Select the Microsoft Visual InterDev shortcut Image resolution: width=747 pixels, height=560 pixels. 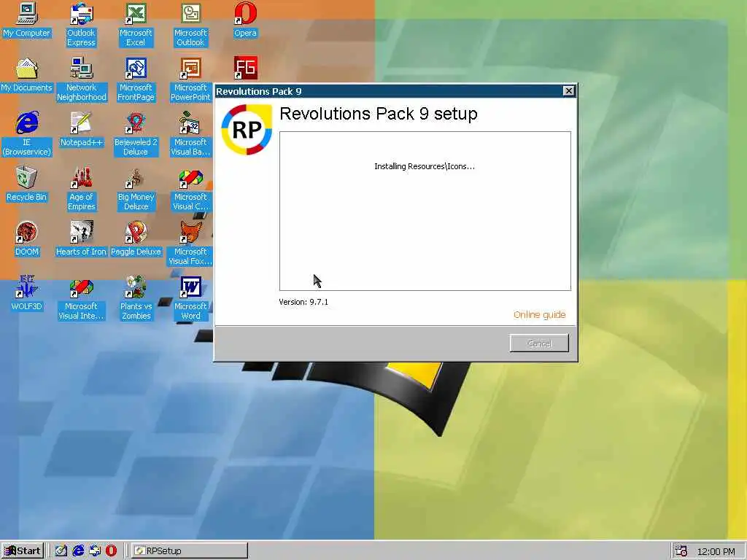click(x=82, y=298)
